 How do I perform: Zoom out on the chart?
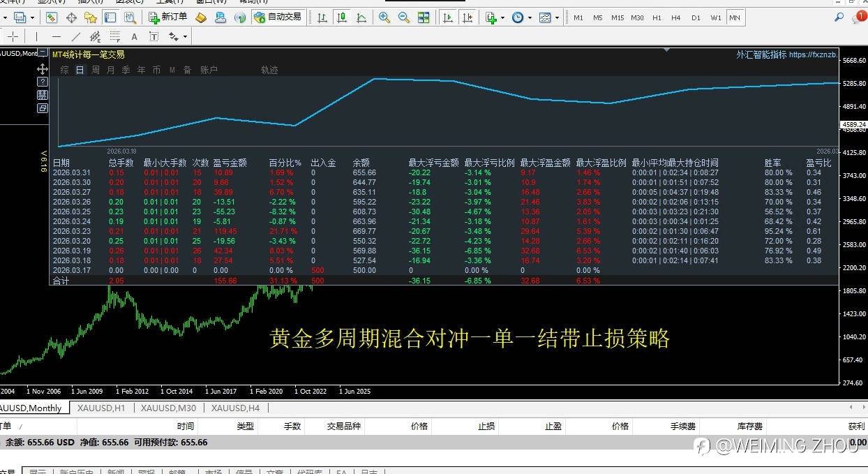tap(403, 17)
